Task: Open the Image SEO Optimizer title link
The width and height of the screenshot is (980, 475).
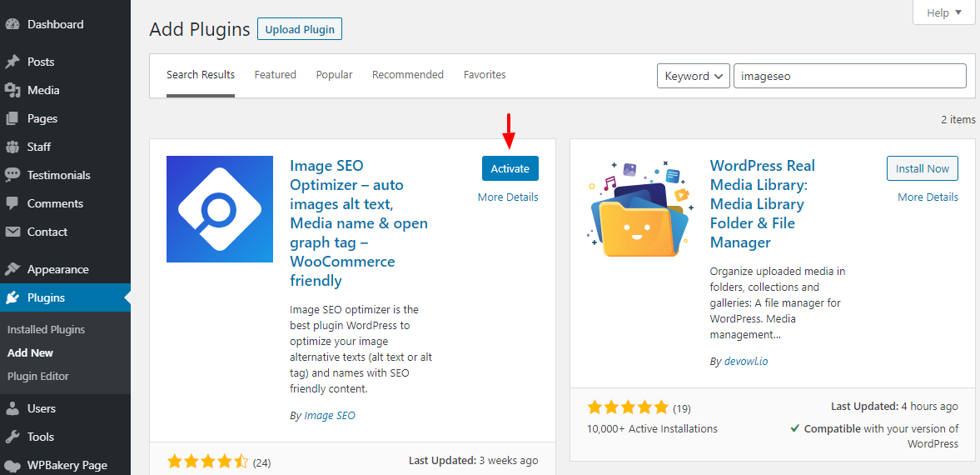Action: click(x=359, y=223)
